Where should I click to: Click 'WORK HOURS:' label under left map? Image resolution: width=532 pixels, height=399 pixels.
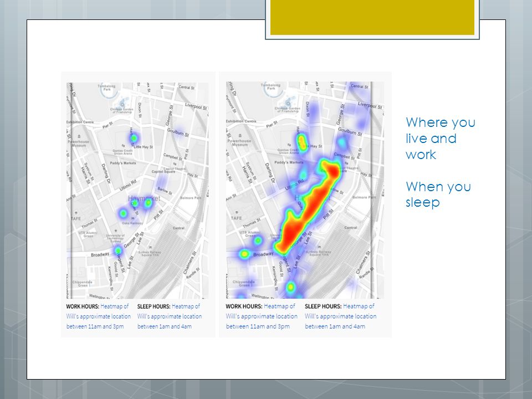[x=83, y=306]
